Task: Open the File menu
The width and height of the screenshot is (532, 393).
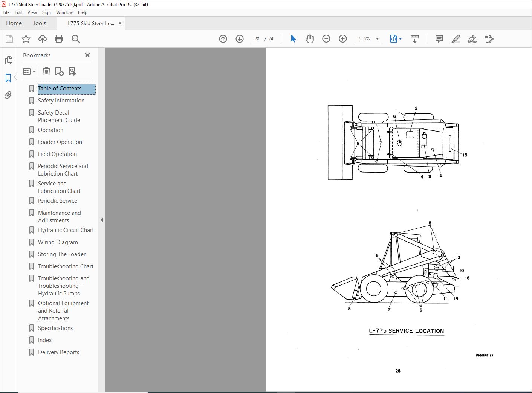Action: [x=6, y=12]
